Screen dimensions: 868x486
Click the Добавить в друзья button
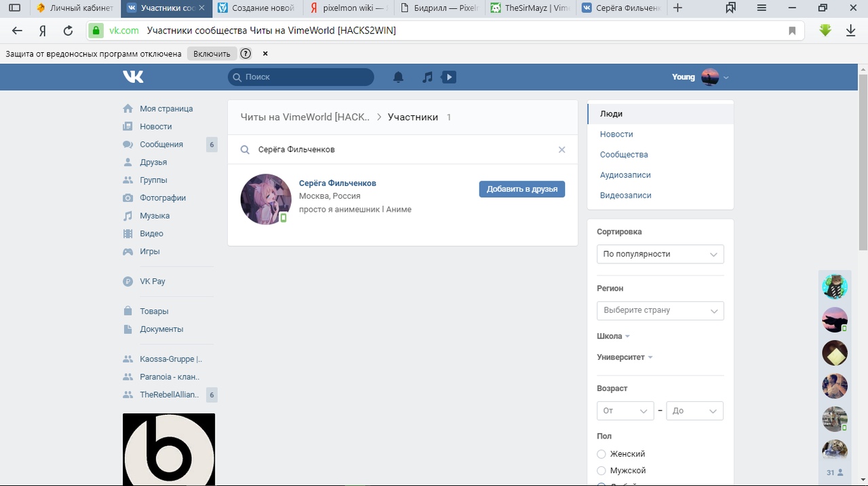click(521, 189)
